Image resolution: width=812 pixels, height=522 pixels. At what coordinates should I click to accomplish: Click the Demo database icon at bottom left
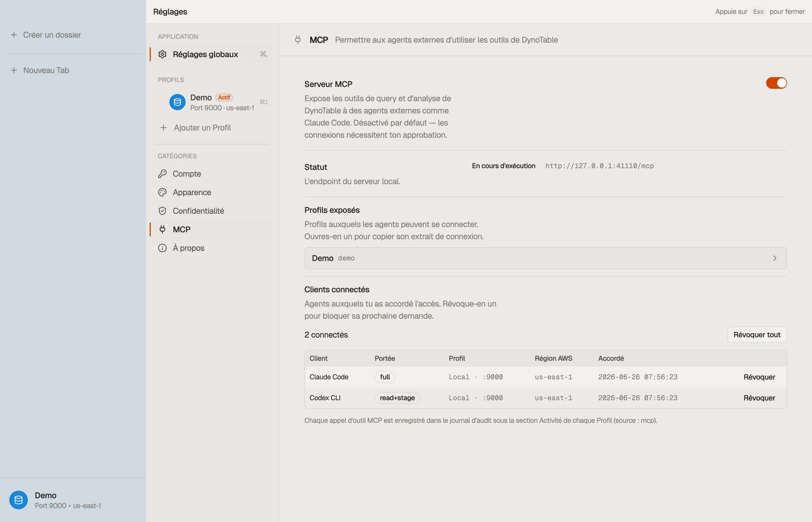point(18,500)
